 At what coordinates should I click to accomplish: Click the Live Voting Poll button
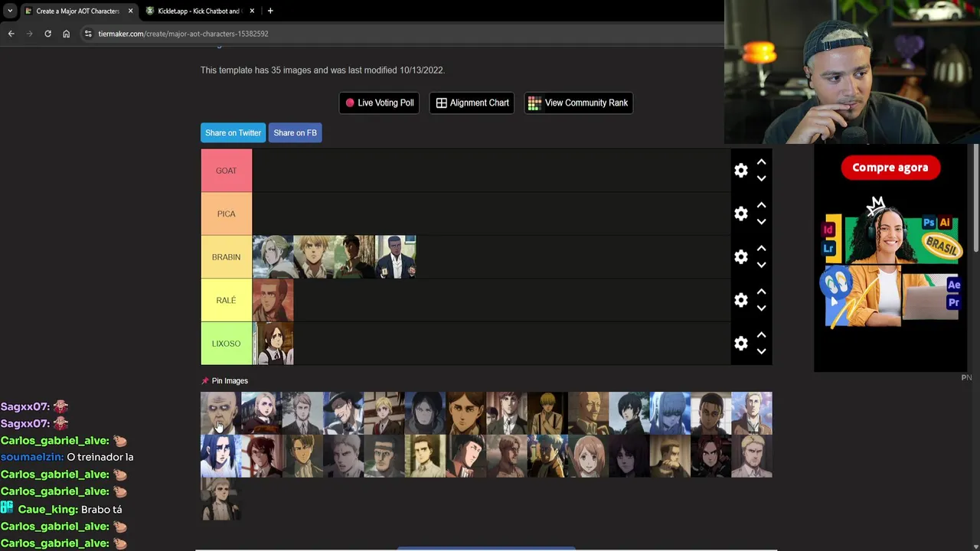(x=379, y=103)
